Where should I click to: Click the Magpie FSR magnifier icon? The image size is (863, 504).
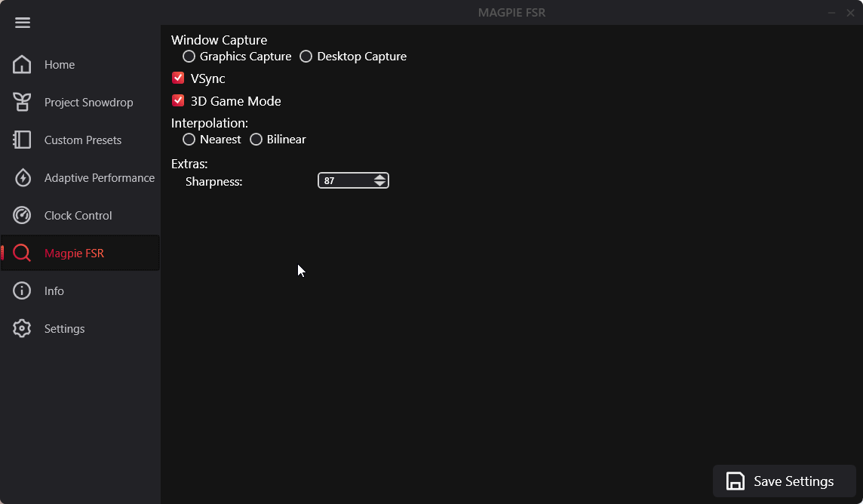(x=22, y=253)
